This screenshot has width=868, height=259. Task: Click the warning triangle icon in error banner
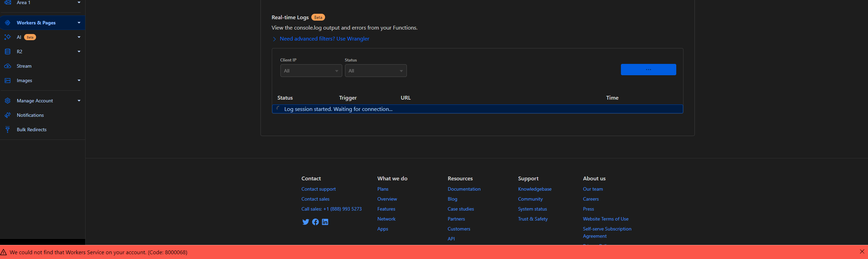coord(4,252)
